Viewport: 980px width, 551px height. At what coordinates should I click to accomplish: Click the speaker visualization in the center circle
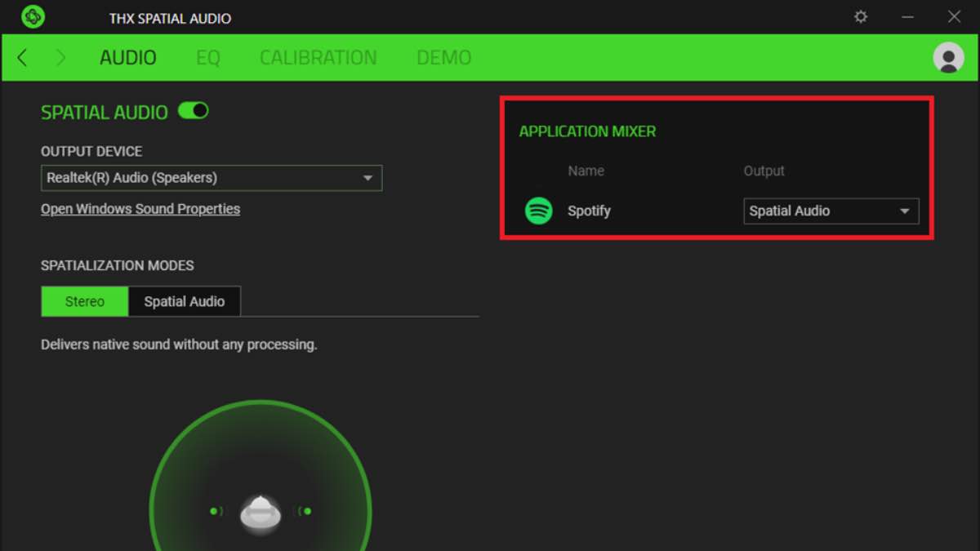coord(260,513)
